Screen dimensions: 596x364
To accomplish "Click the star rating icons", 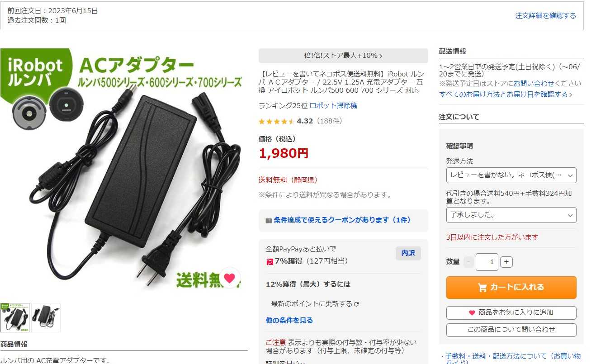I will click(x=276, y=121).
